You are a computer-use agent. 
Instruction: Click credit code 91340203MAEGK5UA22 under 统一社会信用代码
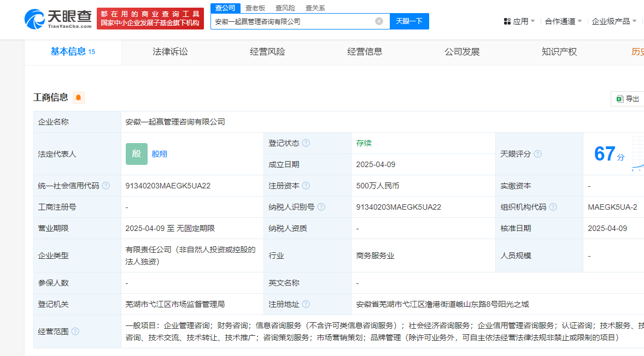tap(168, 186)
